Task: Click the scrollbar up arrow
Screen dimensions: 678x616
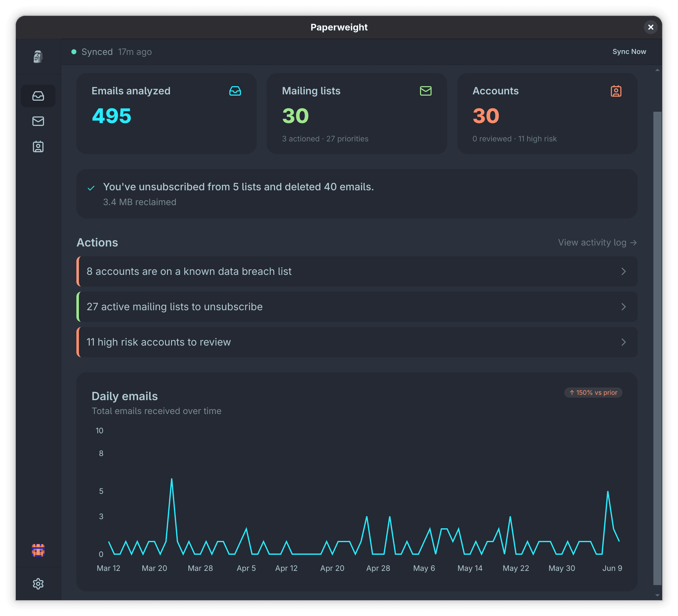Action: [x=657, y=70]
